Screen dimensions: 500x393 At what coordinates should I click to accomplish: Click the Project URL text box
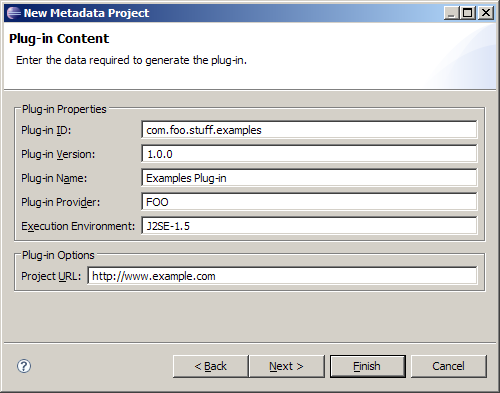282,276
